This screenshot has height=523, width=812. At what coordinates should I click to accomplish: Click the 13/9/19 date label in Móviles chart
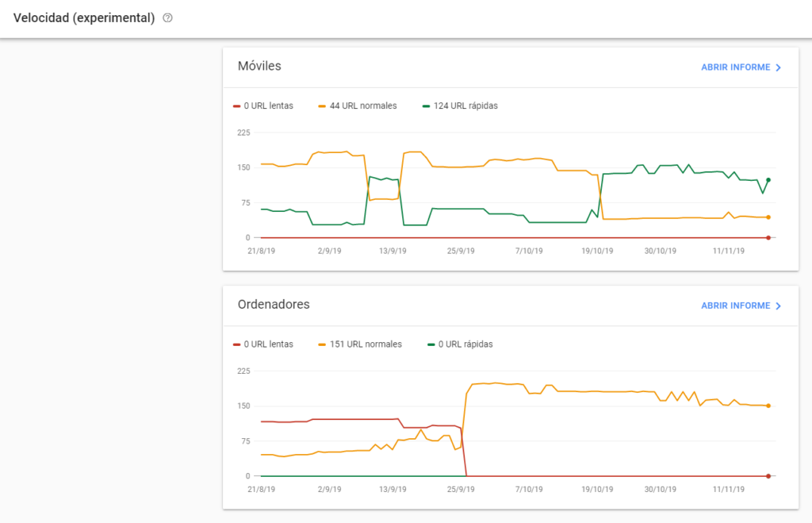coord(393,251)
